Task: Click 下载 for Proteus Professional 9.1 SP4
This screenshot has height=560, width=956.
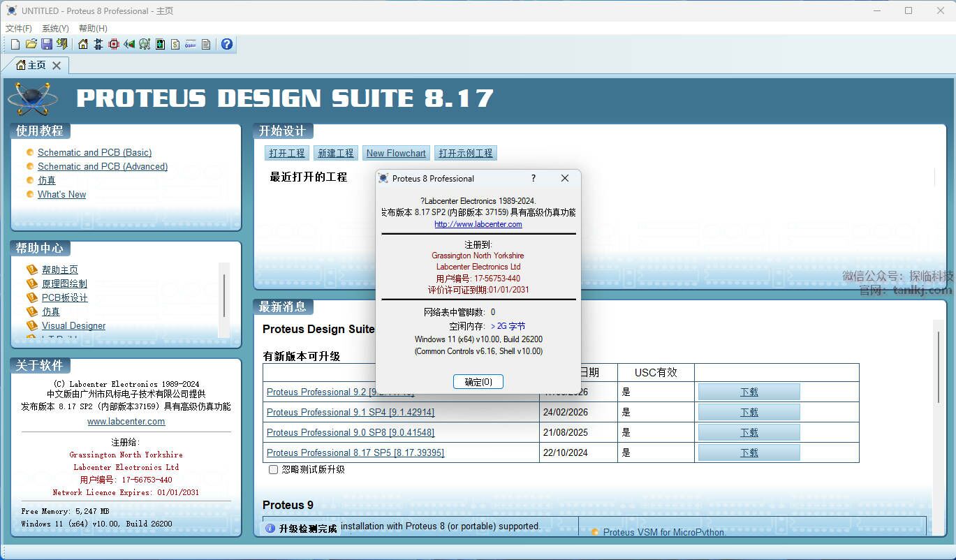Action: coord(749,412)
